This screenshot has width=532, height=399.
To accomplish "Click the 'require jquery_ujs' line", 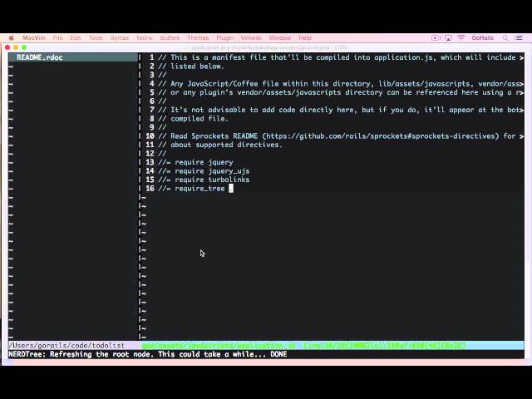I will click(204, 171).
